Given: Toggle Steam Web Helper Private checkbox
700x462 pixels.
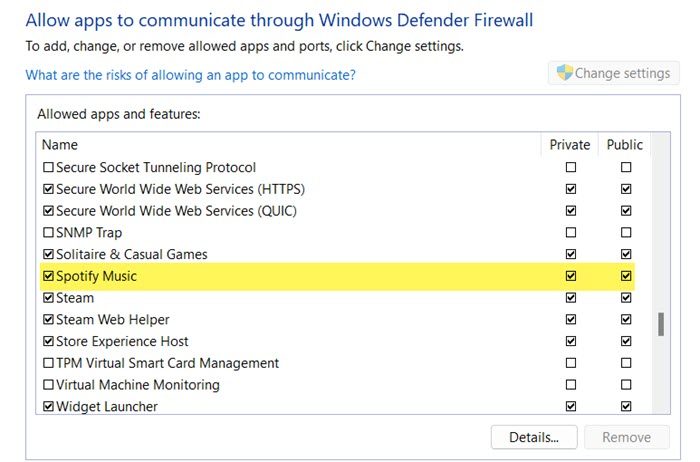Looking at the screenshot, I should pos(571,320).
